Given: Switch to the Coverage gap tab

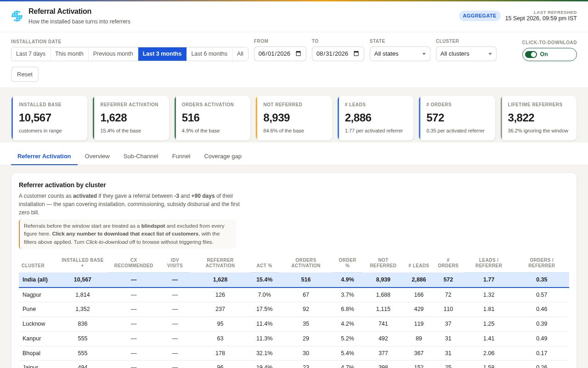Looking at the screenshot, I should coord(223,156).
